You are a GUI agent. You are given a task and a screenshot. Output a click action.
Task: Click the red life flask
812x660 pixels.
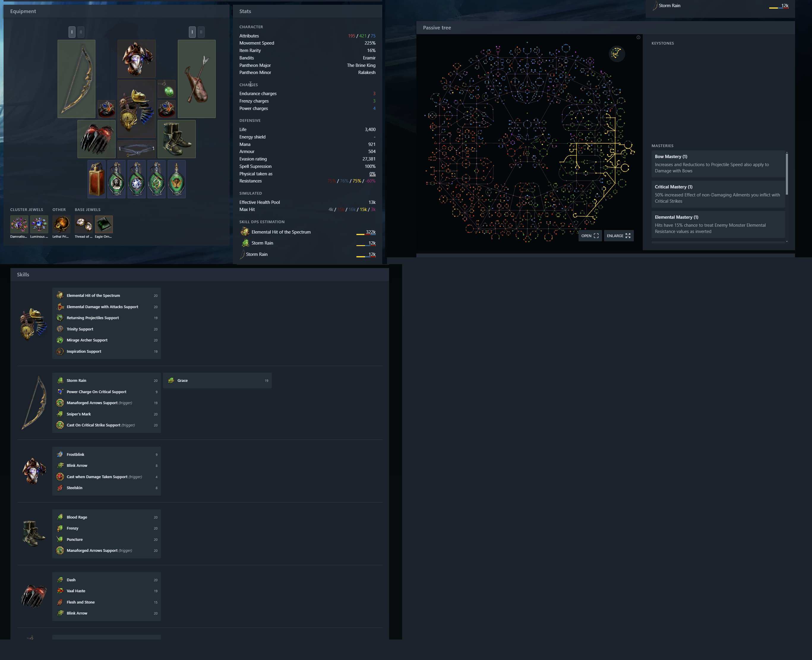pyautogui.click(x=97, y=179)
